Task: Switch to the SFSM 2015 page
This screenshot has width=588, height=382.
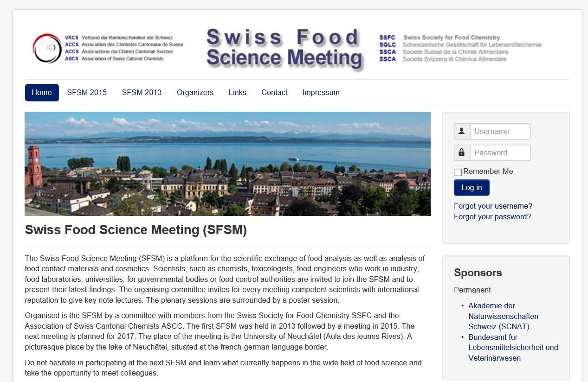Action: (x=87, y=92)
